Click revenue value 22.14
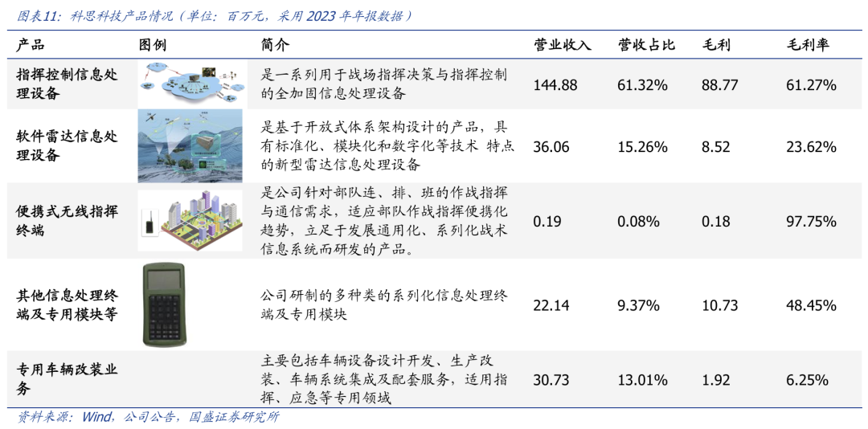Viewport: 868px width, 429px height. coord(552,305)
